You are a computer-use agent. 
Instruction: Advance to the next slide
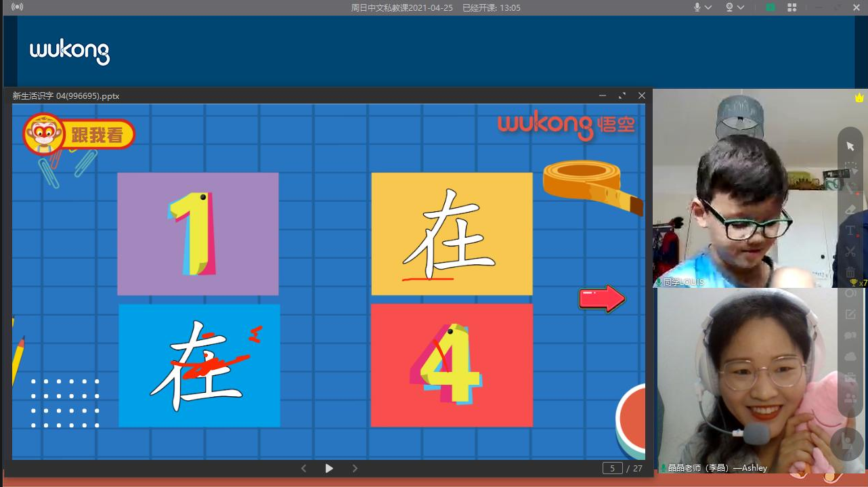(x=355, y=468)
